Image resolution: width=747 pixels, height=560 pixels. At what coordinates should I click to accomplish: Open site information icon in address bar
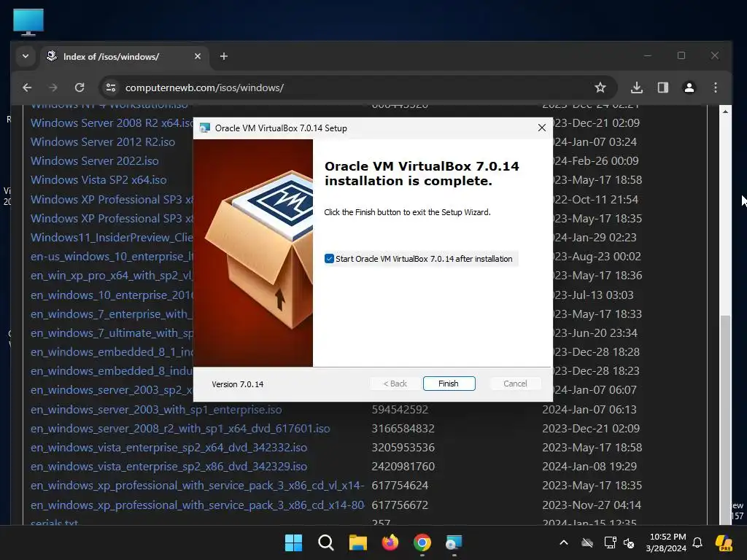(111, 87)
